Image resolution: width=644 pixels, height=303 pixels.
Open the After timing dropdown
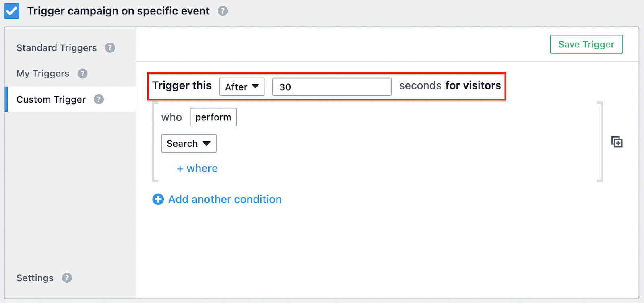(x=242, y=87)
